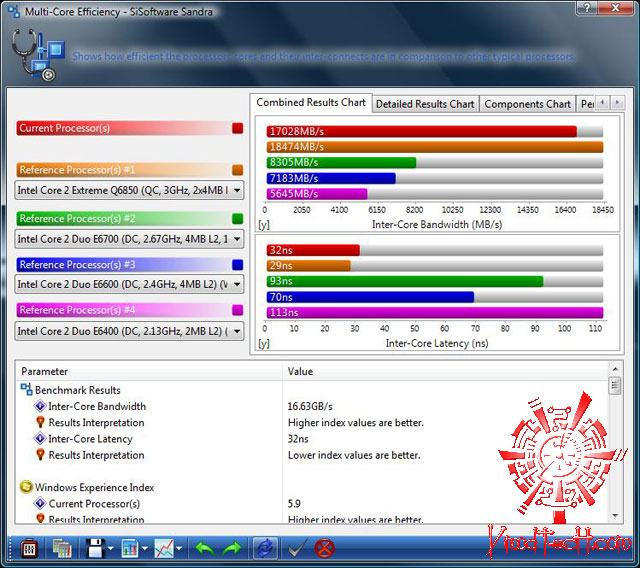Switch to the Components Chart tab
Image resolution: width=640 pixels, height=568 pixels.
point(527,104)
